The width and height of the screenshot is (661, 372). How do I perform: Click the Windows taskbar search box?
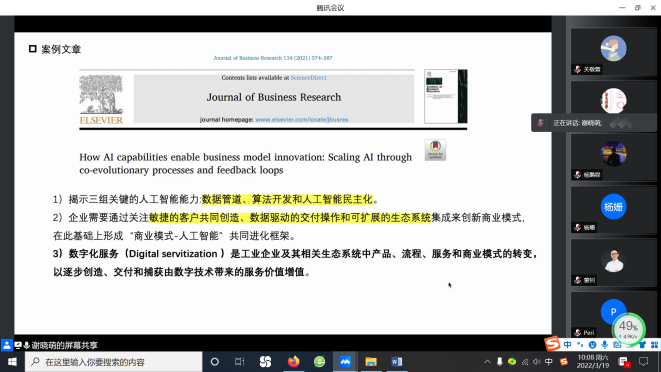click(114, 362)
